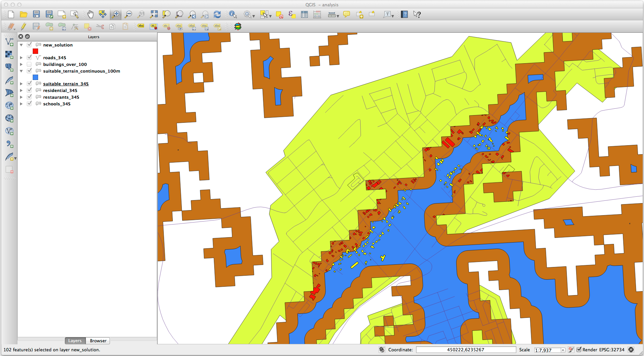Hide the roads_34S layer
The width and height of the screenshot is (644, 356).
[x=29, y=57]
